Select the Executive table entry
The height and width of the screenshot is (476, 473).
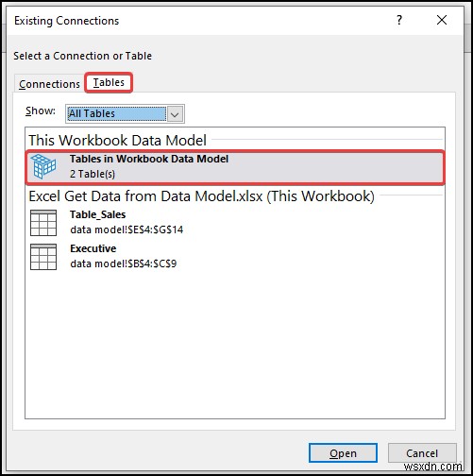click(x=235, y=256)
